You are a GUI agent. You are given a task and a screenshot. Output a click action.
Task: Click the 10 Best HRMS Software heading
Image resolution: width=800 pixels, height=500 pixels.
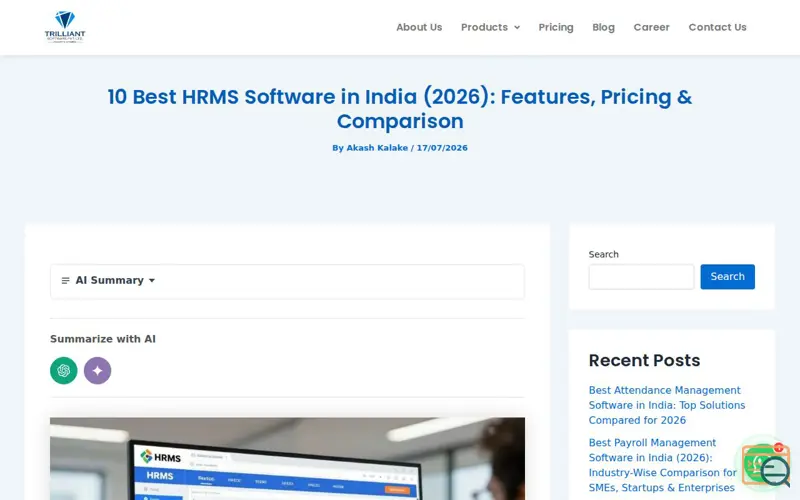click(x=399, y=109)
